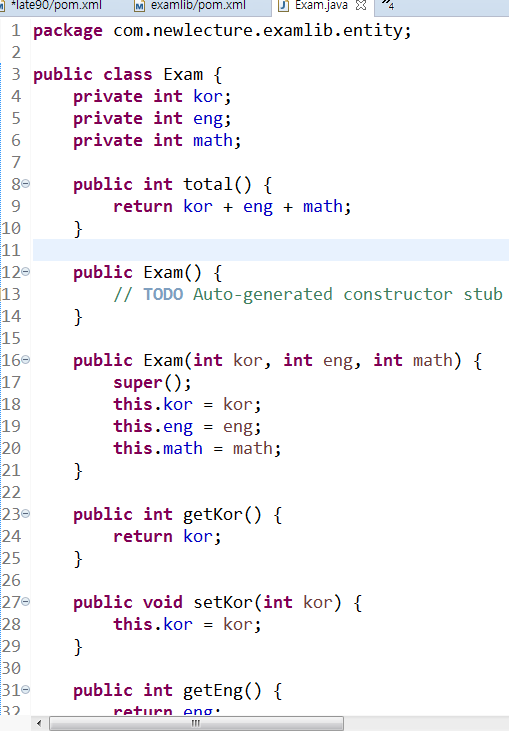Collapse the Exam(int kor...) constructor fold on line 16

tap(26, 359)
